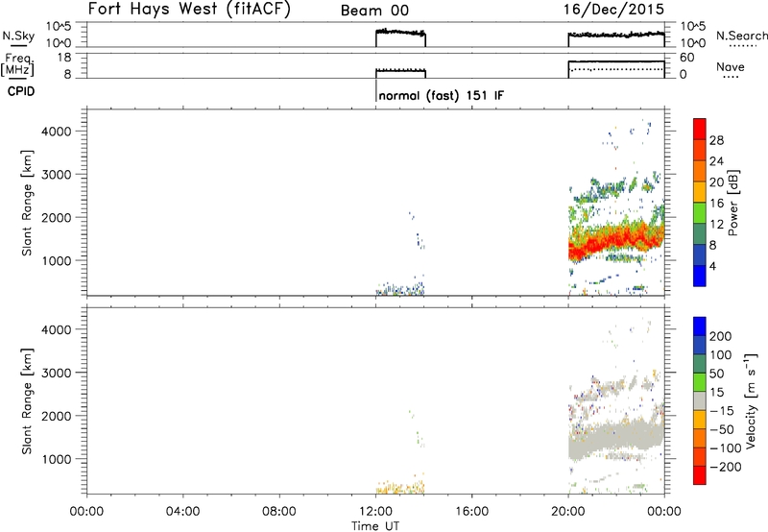Click the "Nave" legend label
768x532 pixels.
click(731, 66)
